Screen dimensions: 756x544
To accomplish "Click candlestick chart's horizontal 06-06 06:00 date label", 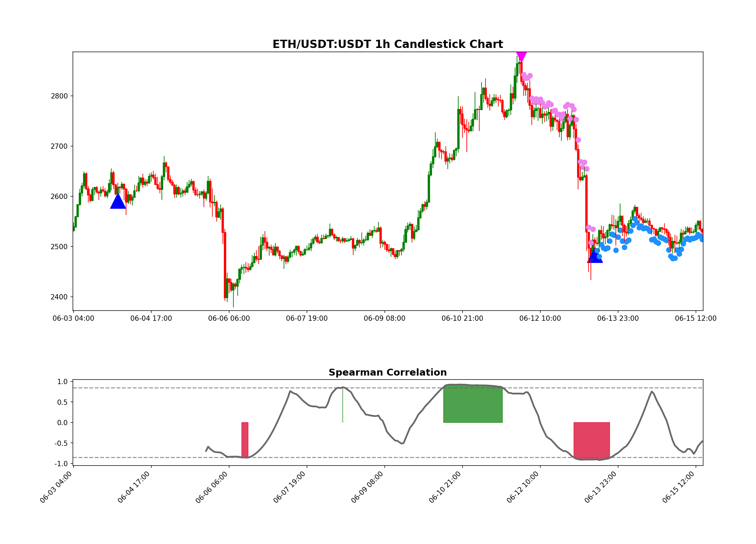I will pyautogui.click(x=229, y=319).
